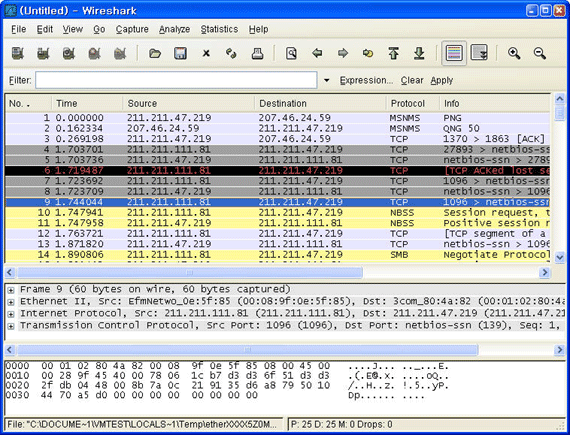Viewport: 570px width, 435px height.
Task: Click status bar File path entry
Action: (x=144, y=424)
